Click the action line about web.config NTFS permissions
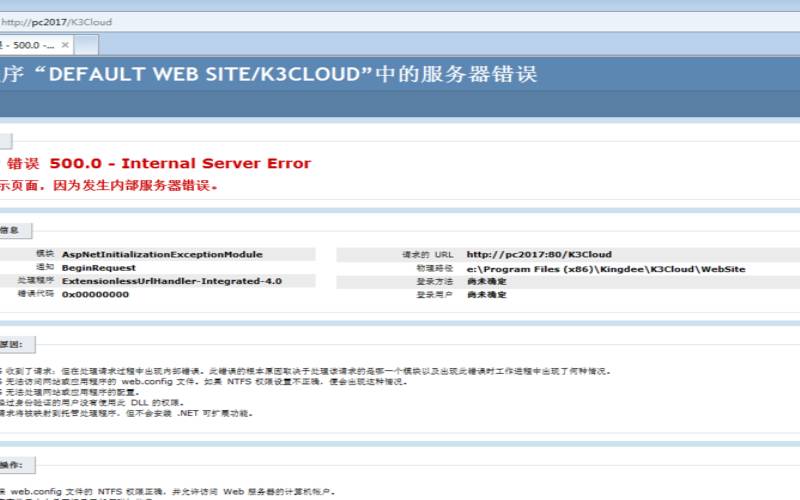 tap(168, 492)
